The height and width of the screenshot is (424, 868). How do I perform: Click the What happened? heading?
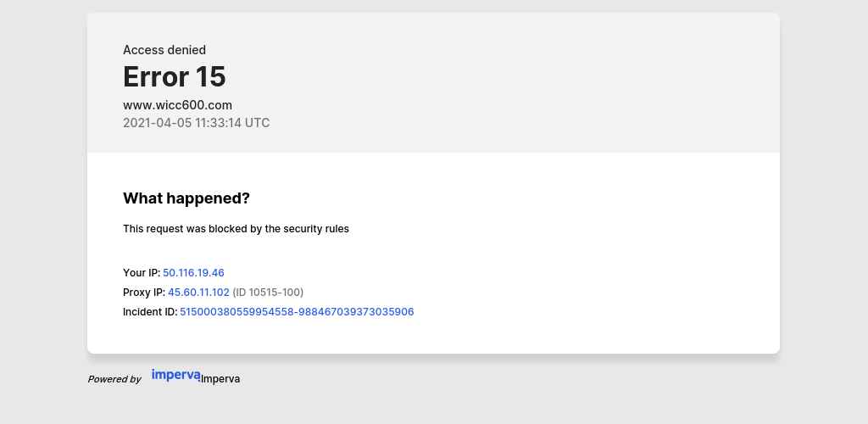(x=186, y=198)
